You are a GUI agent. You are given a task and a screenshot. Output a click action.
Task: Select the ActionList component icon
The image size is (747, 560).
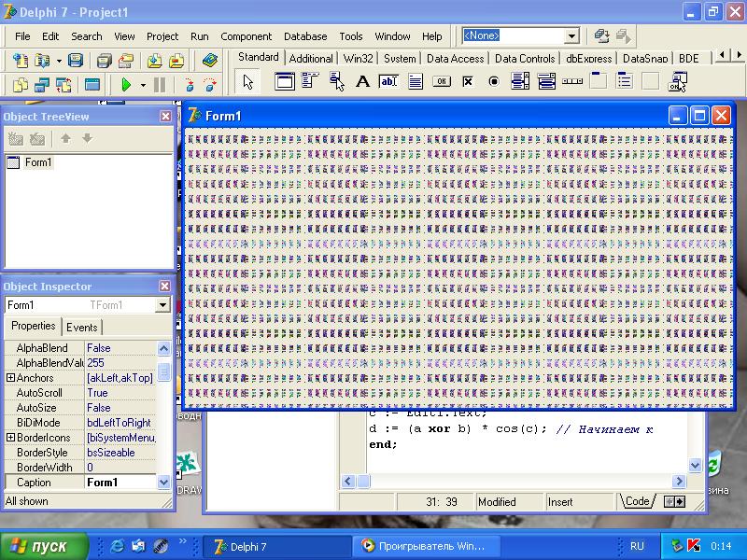point(677,81)
